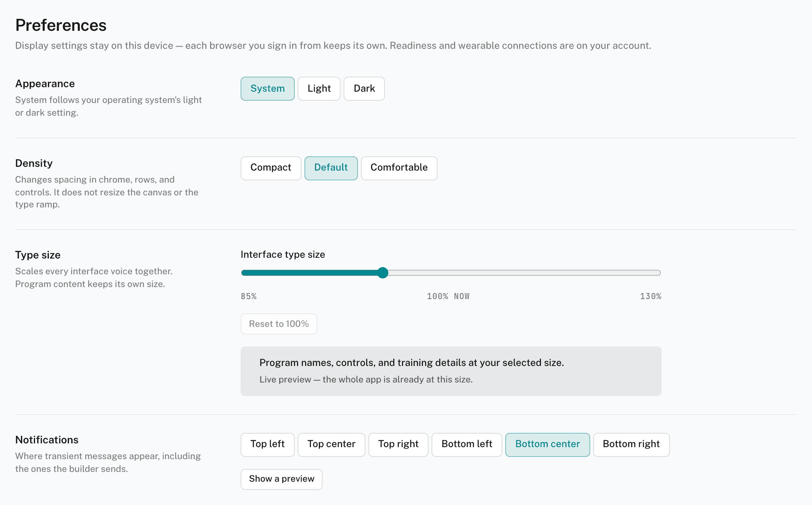Click the Preferences page heading
Image resolution: width=812 pixels, height=505 pixels.
pyautogui.click(x=61, y=25)
